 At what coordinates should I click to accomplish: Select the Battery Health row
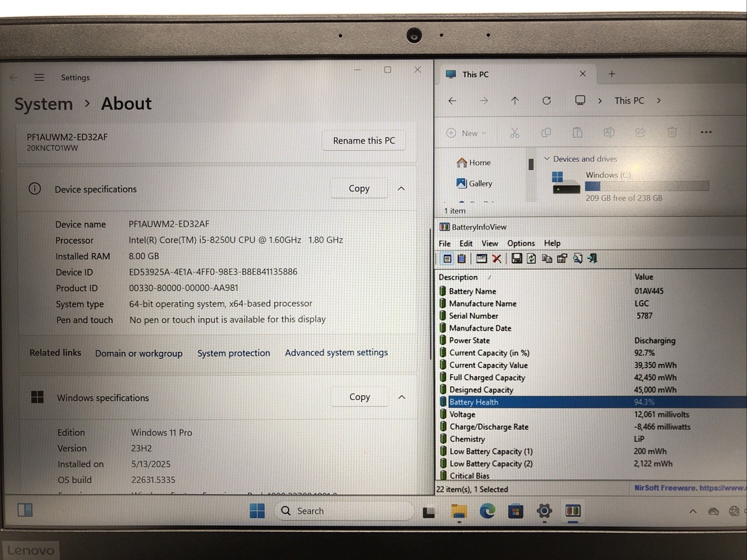pyautogui.click(x=592, y=402)
